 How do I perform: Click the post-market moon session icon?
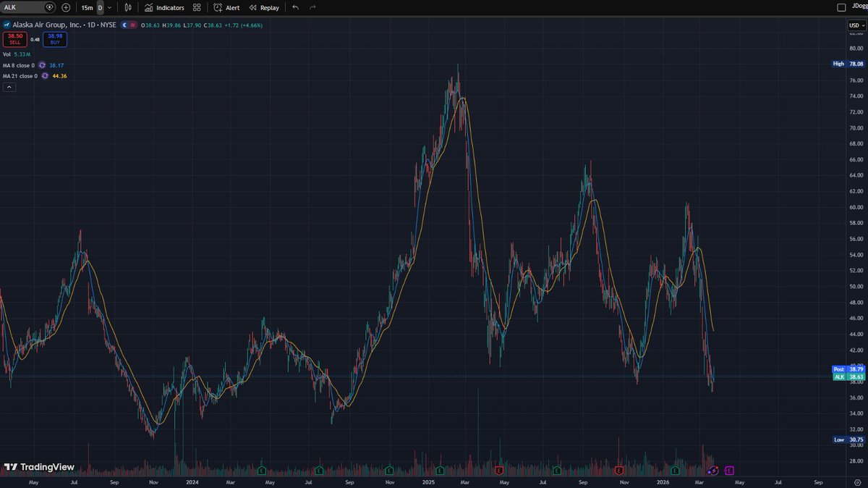(125, 25)
